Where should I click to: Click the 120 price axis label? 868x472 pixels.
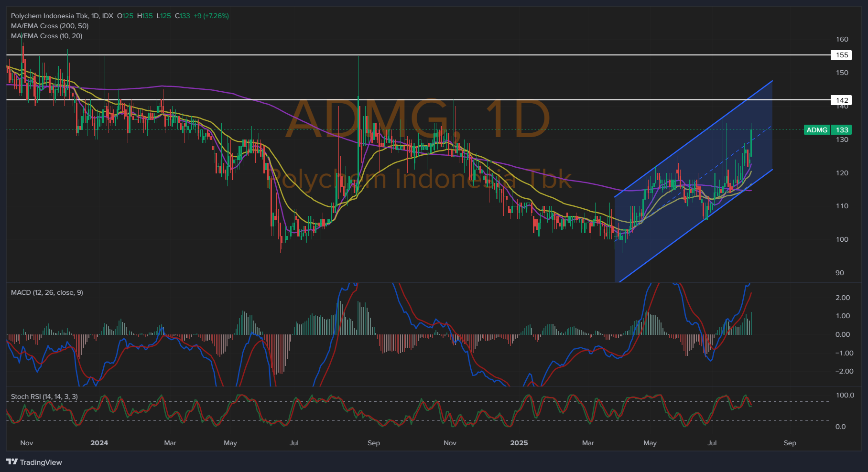click(x=842, y=173)
